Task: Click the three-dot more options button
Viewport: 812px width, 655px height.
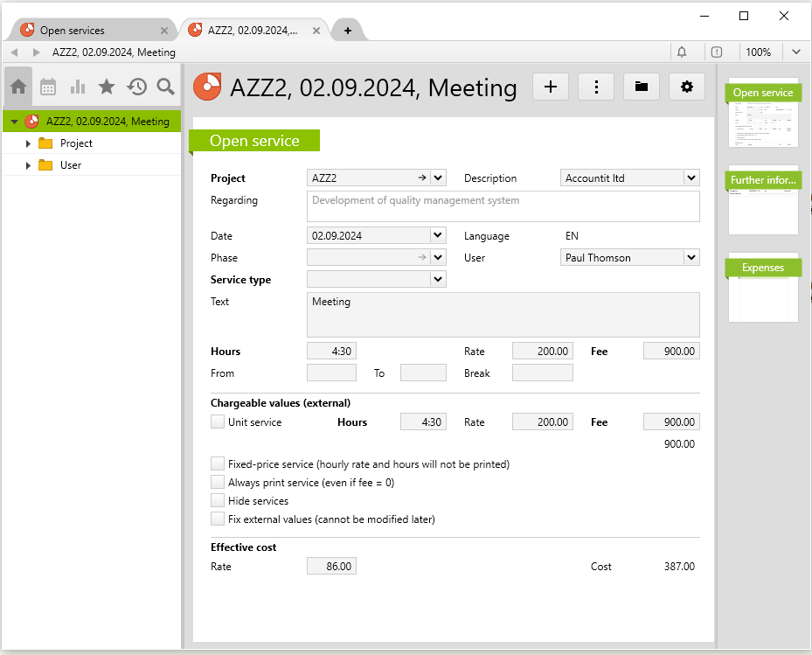Action: [x=596, y=87]
